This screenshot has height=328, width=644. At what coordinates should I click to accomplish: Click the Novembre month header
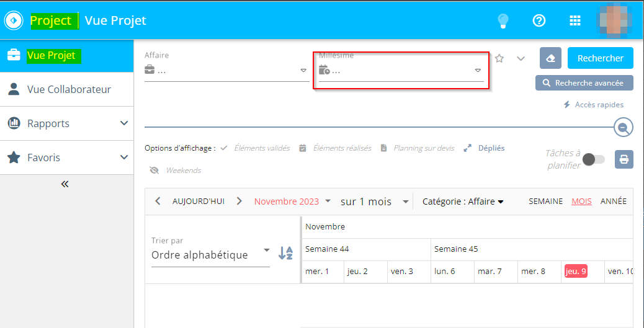point(325,226)
